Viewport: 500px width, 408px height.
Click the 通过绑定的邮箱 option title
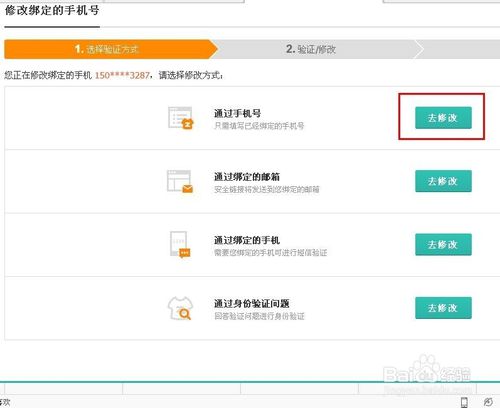[x=247, y=177]
